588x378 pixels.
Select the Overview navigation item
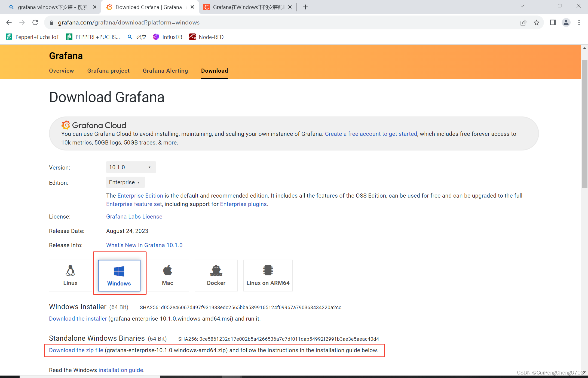(61, 71)
